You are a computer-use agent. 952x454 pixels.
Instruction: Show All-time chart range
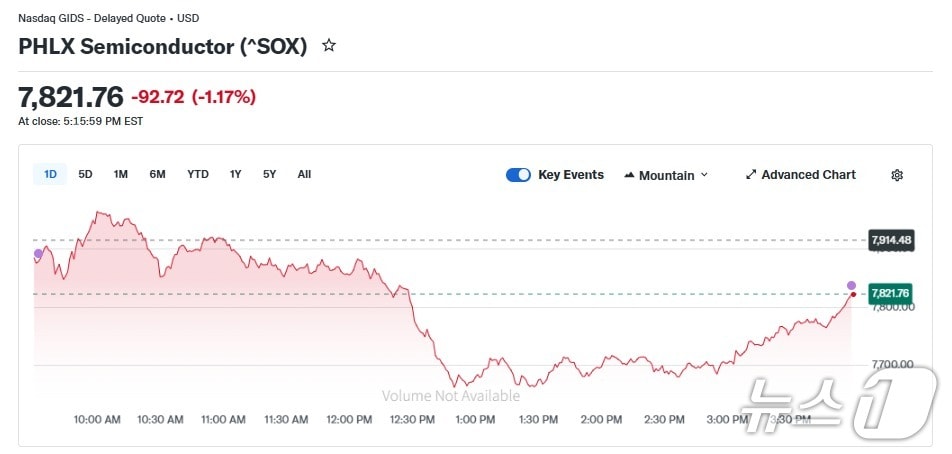[x=304, y=174]
